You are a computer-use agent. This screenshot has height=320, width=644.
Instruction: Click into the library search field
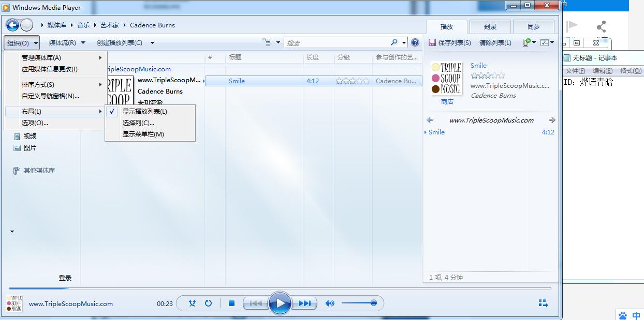[336, 43]
